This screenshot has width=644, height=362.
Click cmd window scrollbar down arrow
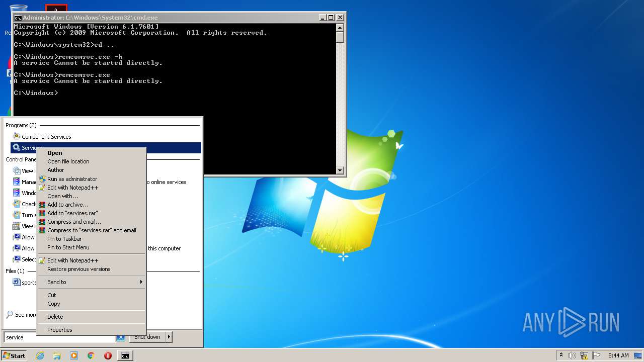pyautogui.click(x=340, y=170)
